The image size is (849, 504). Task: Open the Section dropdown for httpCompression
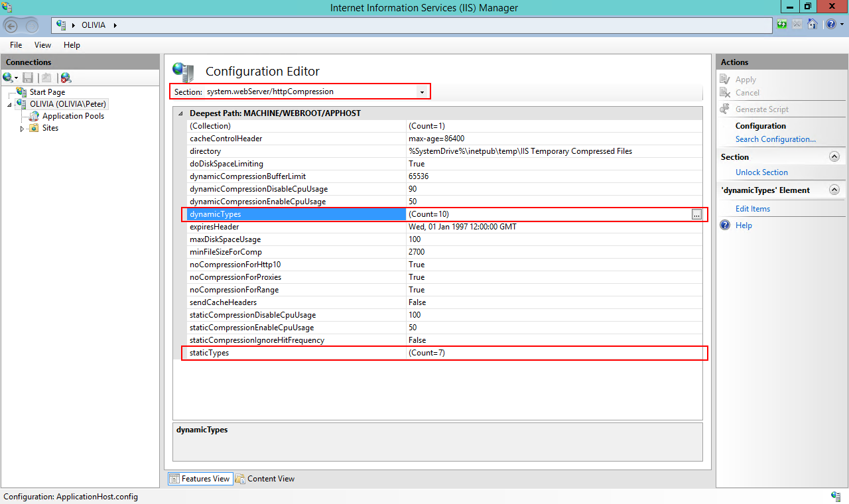[x=422, y=92]
